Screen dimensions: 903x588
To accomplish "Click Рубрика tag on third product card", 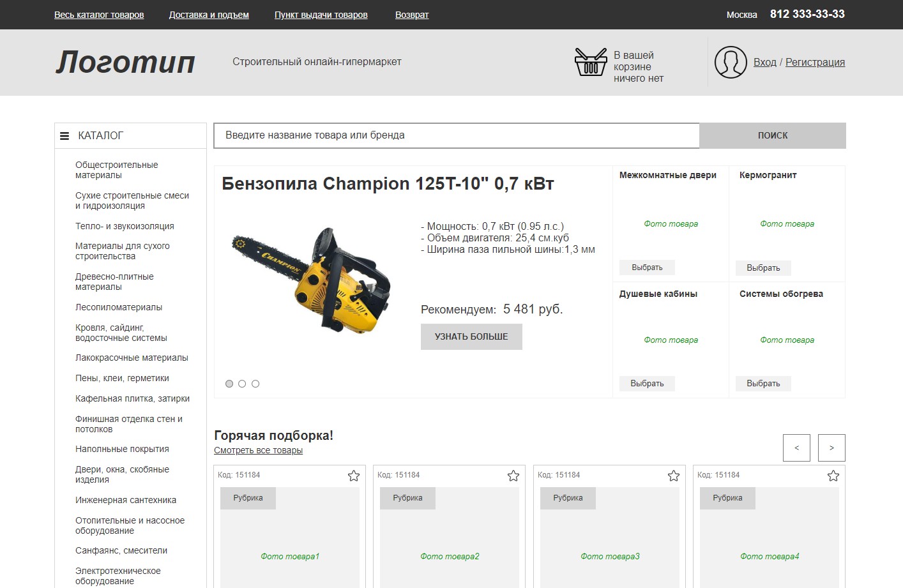I will click(x=568, y=498).
